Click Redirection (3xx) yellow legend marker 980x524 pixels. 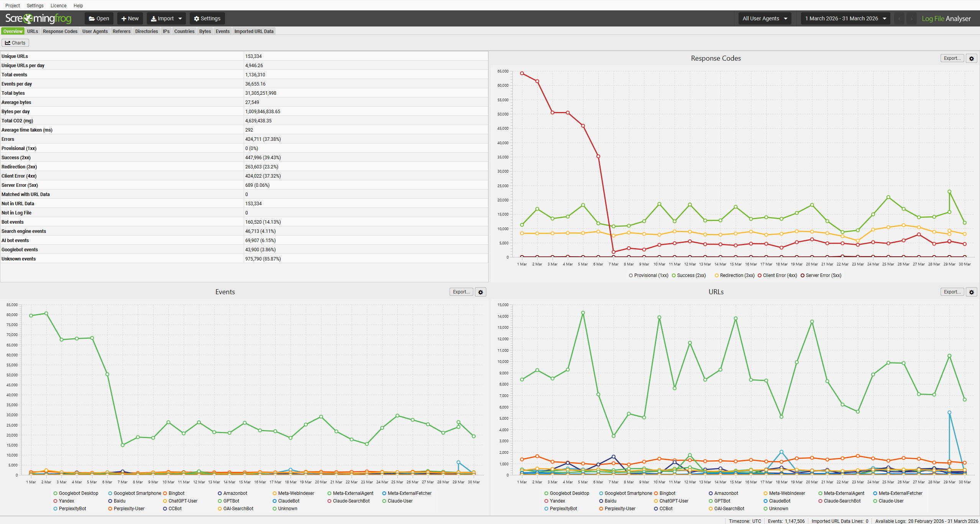point(716,275)
